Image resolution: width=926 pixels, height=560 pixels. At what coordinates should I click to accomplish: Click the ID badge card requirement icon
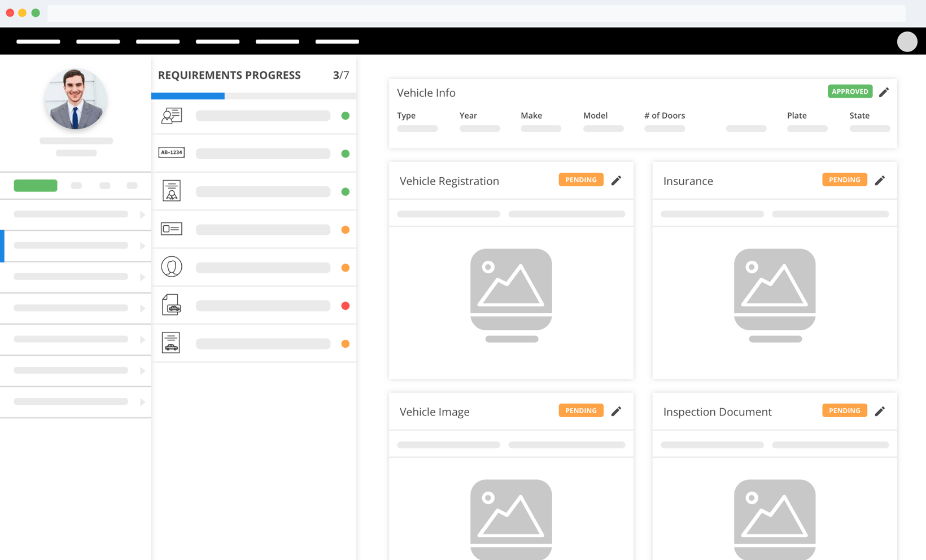pos(171,229)
